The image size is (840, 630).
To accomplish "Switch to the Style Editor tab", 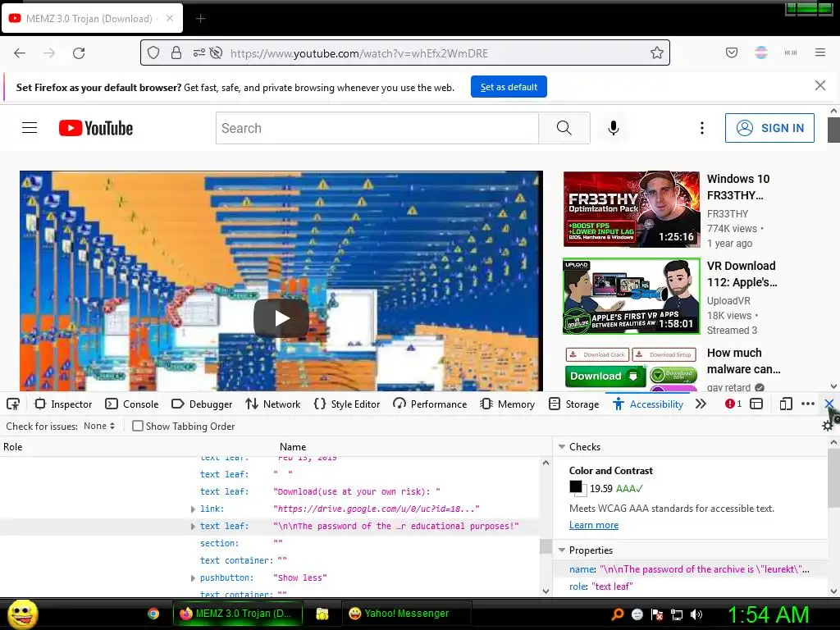I will 347,404.
